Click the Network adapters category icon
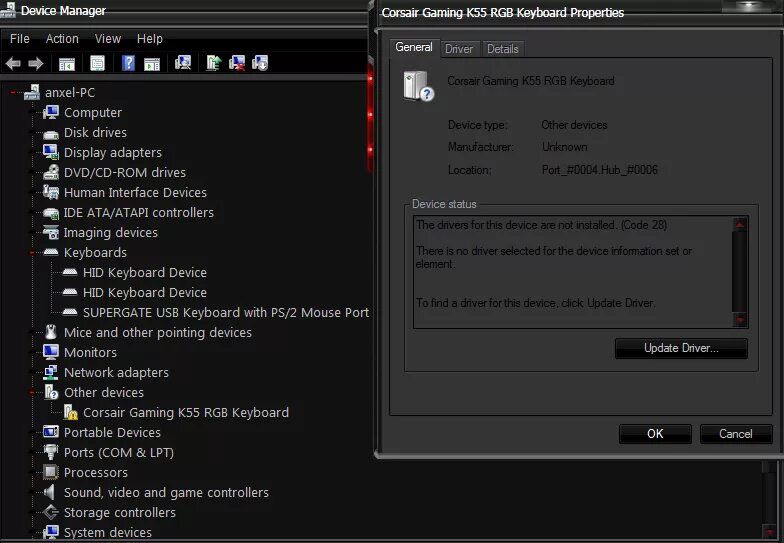This screenshot has height=543, width=784. (50, 372)
